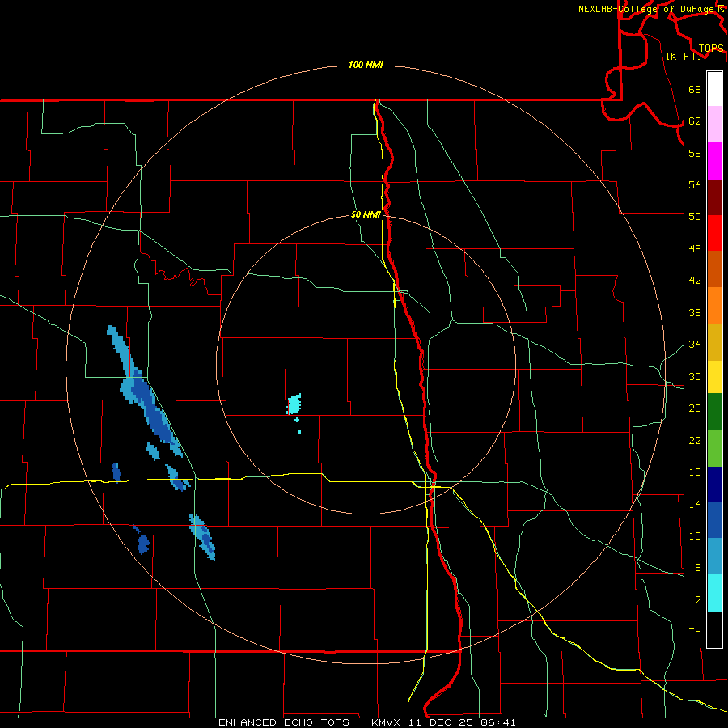The image size is (728, 728).
Task: Click the light green legend swatch
Action: point(714,448)
